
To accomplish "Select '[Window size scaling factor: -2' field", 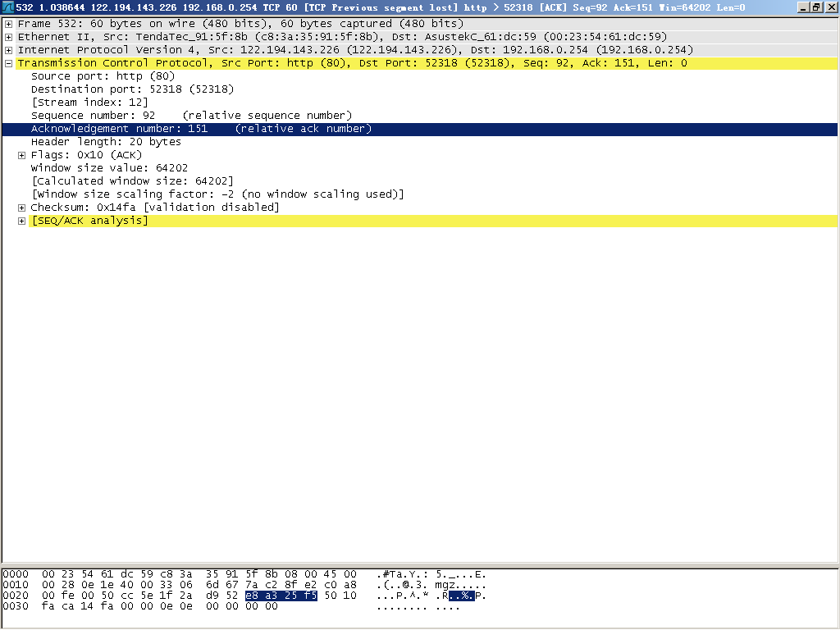I will 217,194.
